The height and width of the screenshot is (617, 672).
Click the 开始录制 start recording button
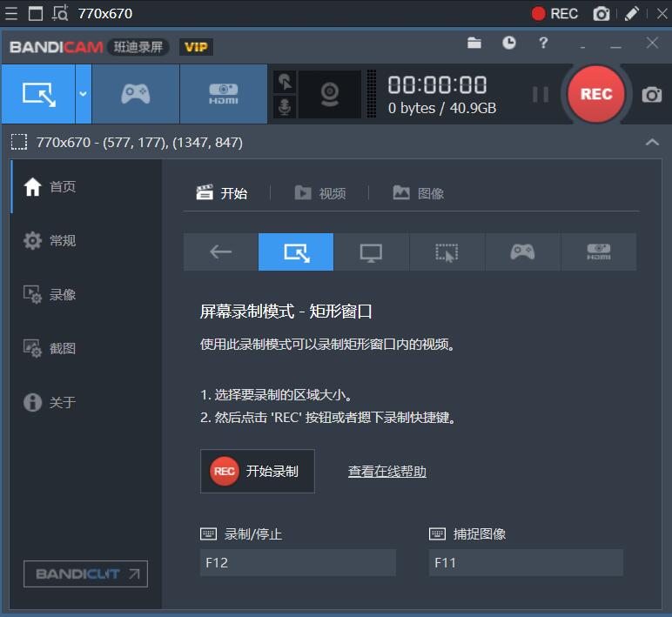258,472
